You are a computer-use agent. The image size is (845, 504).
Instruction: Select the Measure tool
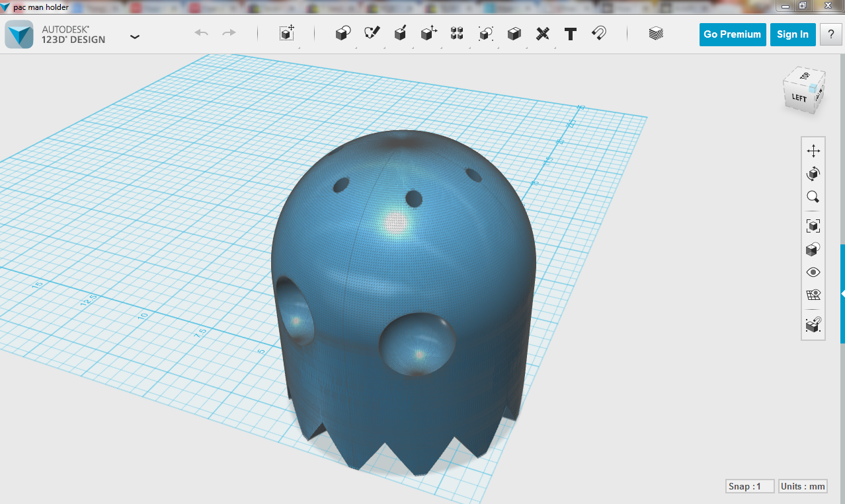click(x=542, y=34)
